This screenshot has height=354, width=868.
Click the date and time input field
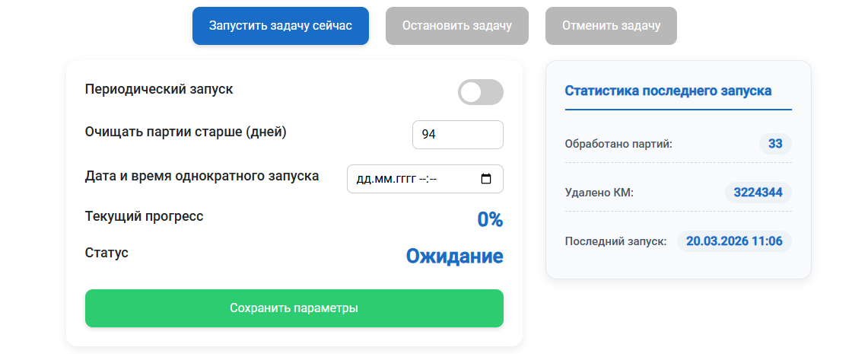411,180
